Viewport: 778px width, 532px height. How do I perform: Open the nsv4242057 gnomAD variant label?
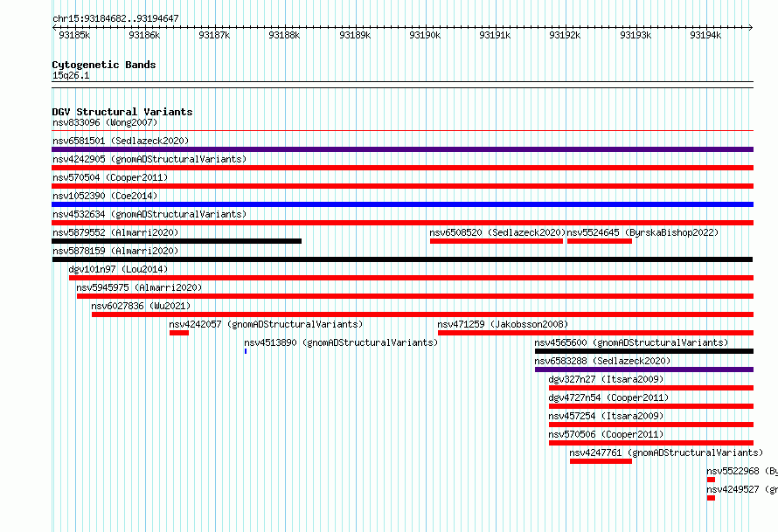(x=266, y=324)
